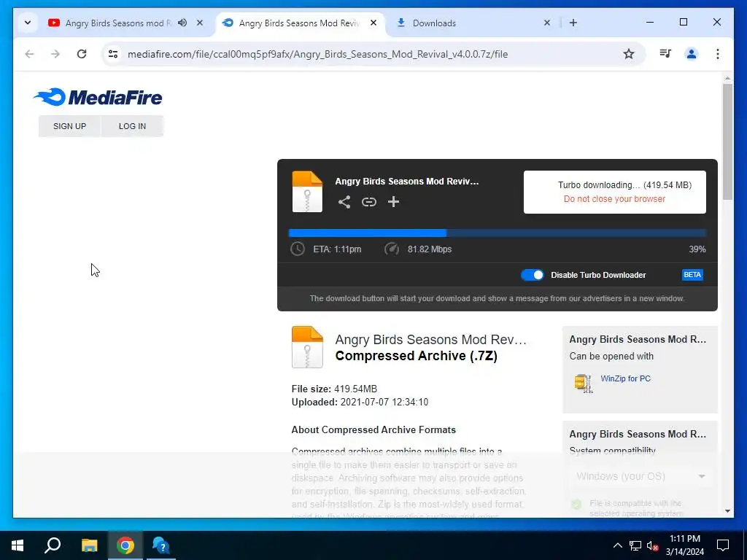Go back to the previous page
This screenshot has height=560, width=747.
click(29, 54)
